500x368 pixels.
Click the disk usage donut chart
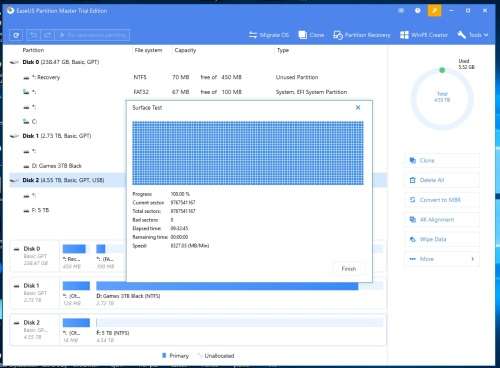[x=442, y=99]
